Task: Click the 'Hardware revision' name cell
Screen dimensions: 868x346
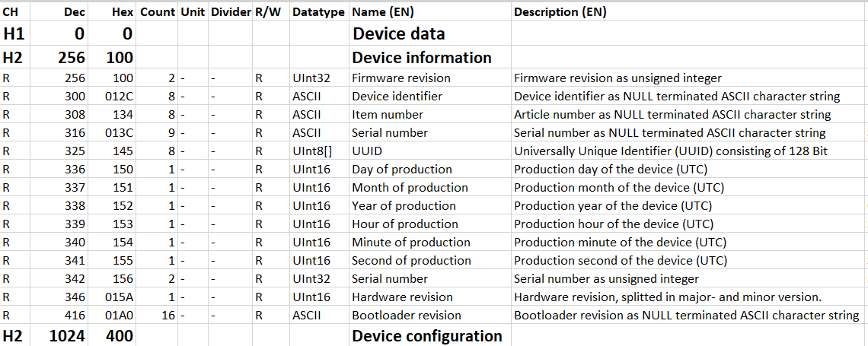Action: tap(402, 297)
